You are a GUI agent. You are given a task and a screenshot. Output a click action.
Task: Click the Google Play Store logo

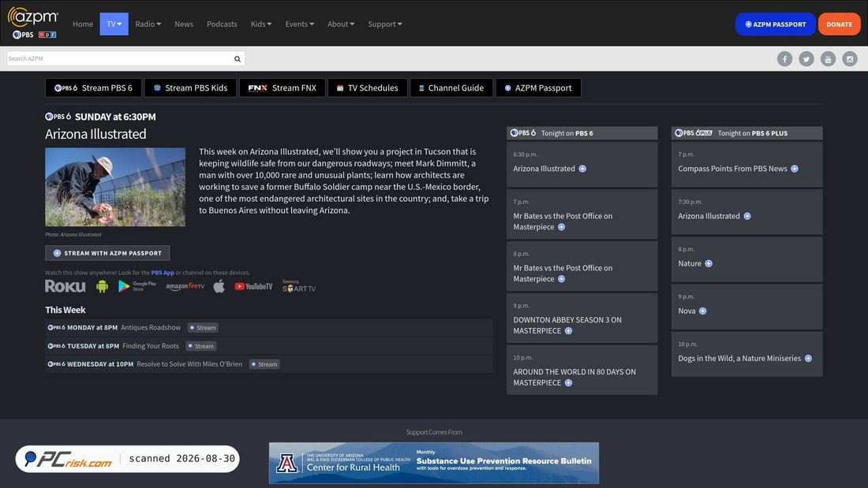pos(137,286)
